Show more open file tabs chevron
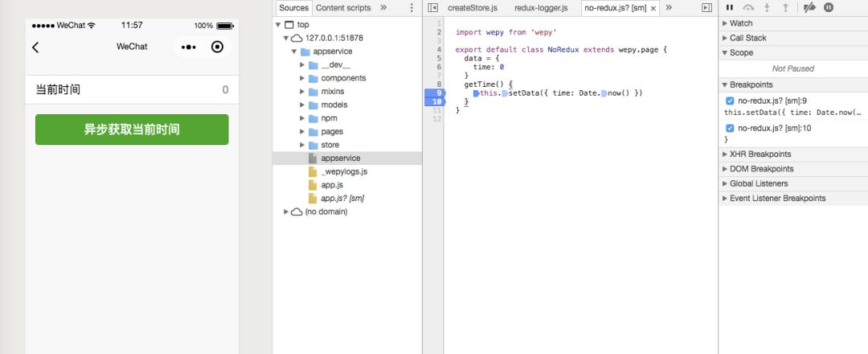 click(x=669, y=8)
